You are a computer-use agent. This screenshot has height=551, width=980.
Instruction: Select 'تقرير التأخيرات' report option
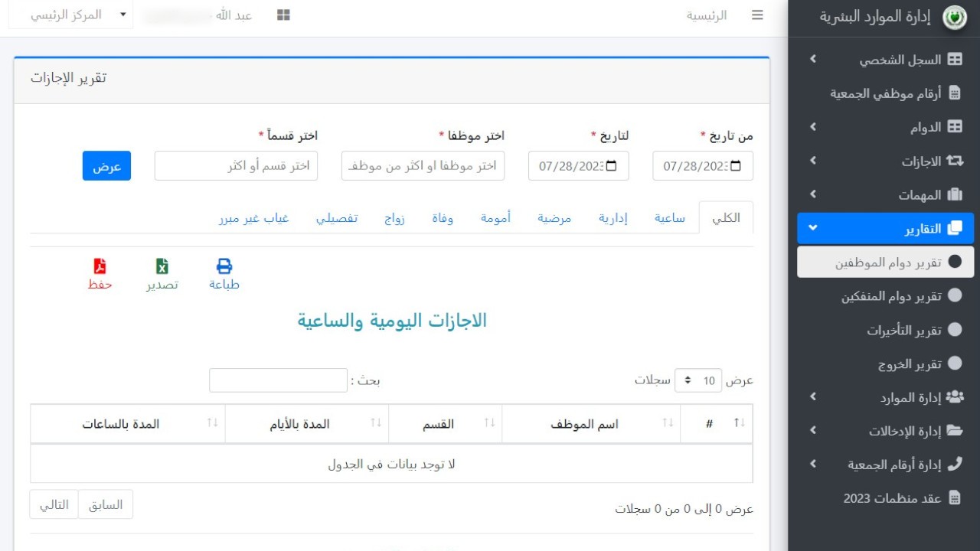903,331
